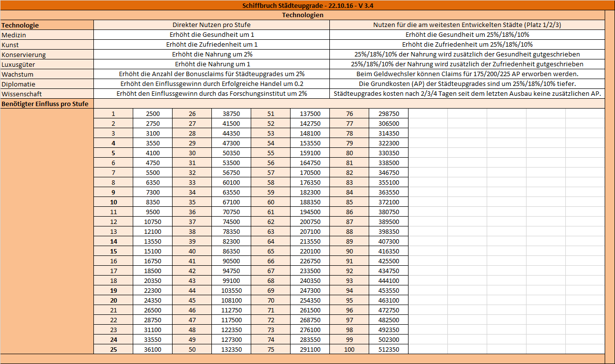Click the influence value "416350"
This screenshot has width=615, height=364.
click(388, 251)
